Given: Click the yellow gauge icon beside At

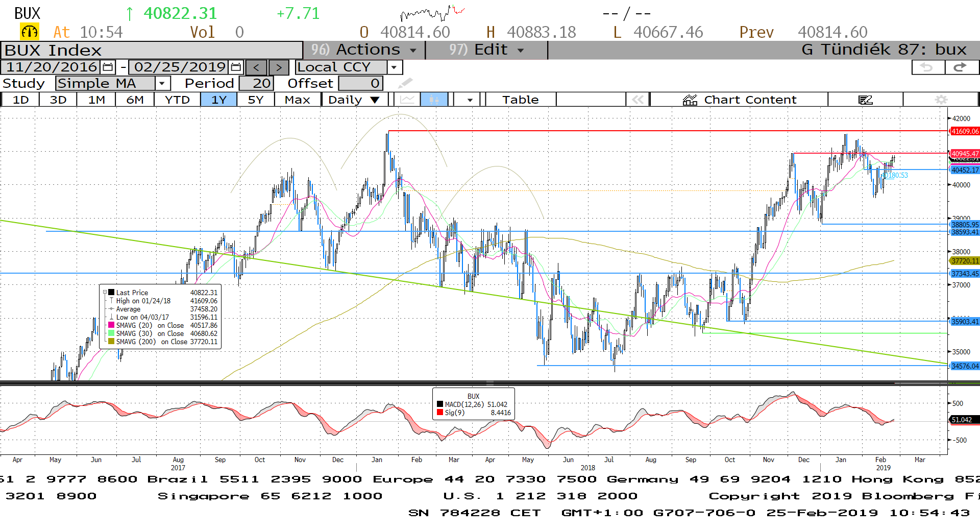Looking at the screenshot, I should coord(30,32).
